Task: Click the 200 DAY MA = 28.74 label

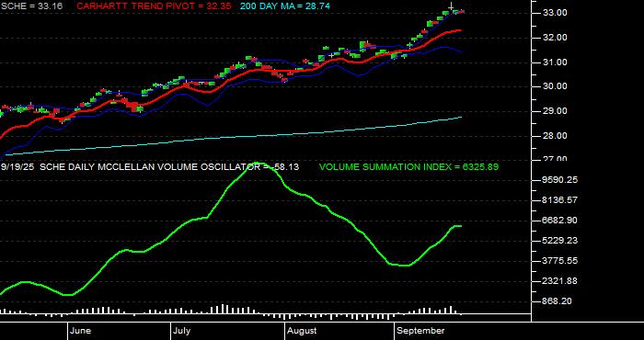Action: [x=285, y=6]
